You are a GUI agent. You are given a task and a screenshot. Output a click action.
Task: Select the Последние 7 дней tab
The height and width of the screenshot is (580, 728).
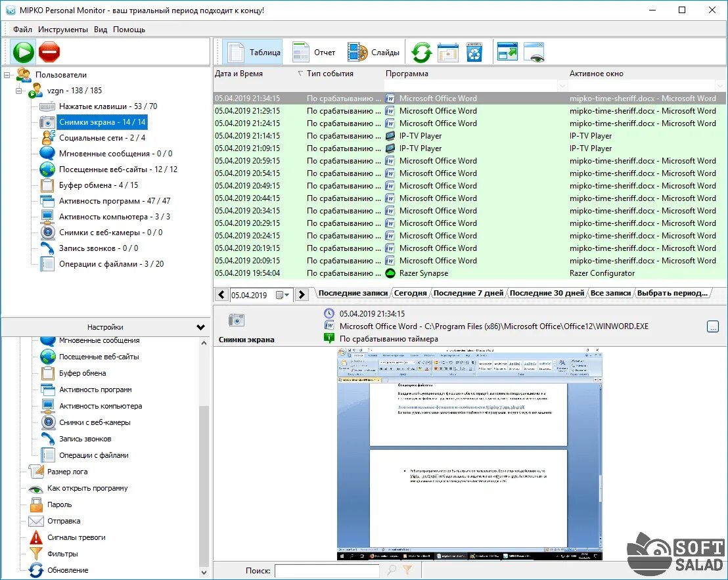[468, 293]
